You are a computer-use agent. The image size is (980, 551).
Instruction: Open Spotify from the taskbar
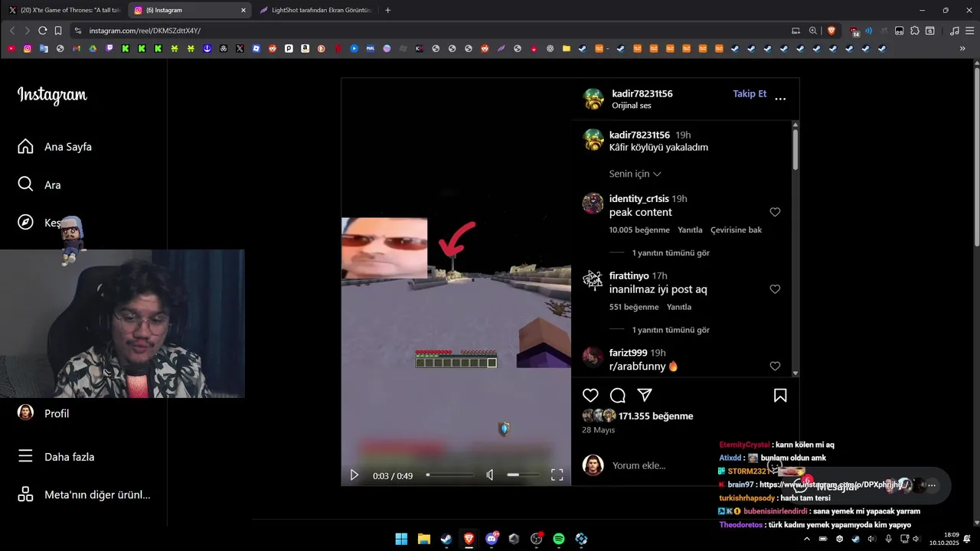[559, 539]
